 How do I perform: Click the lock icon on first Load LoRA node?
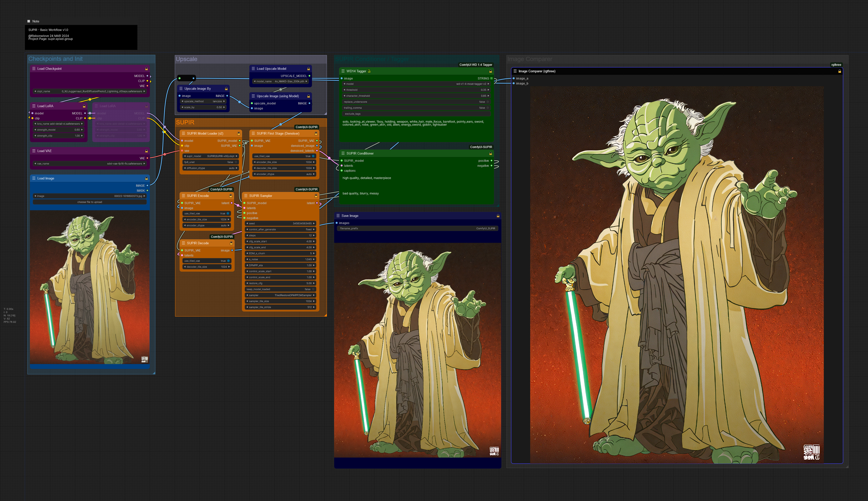(x=84, y=106)
